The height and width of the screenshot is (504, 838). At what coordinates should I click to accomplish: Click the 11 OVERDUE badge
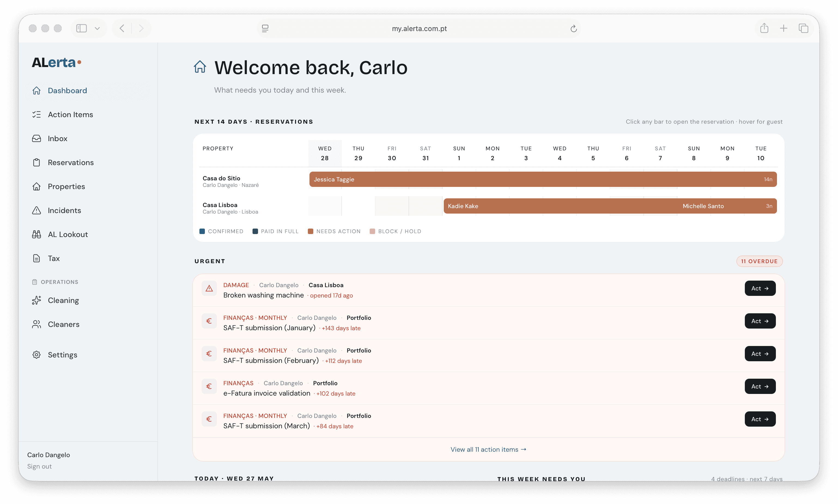[759, 261]
